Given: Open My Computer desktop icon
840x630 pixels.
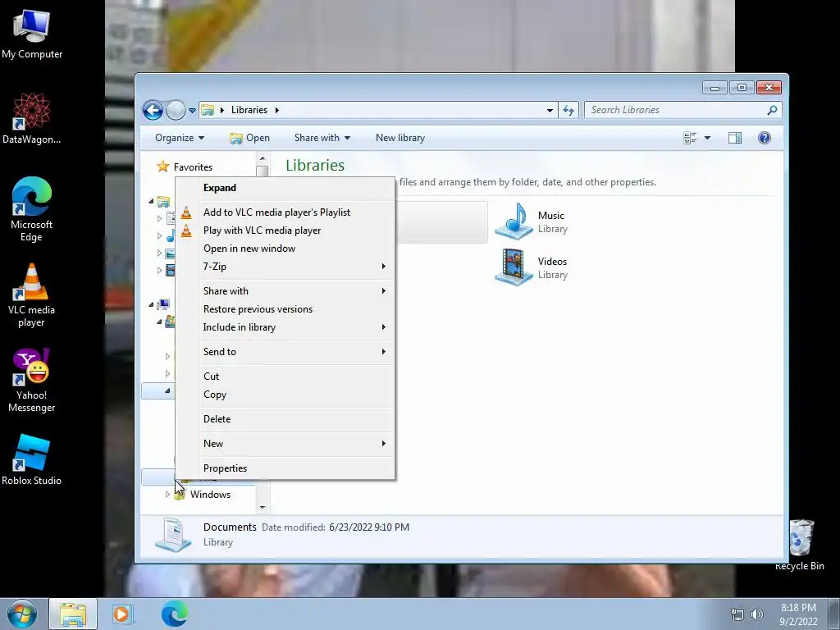Looking at the screenshot, I should [x=32, y=34].
